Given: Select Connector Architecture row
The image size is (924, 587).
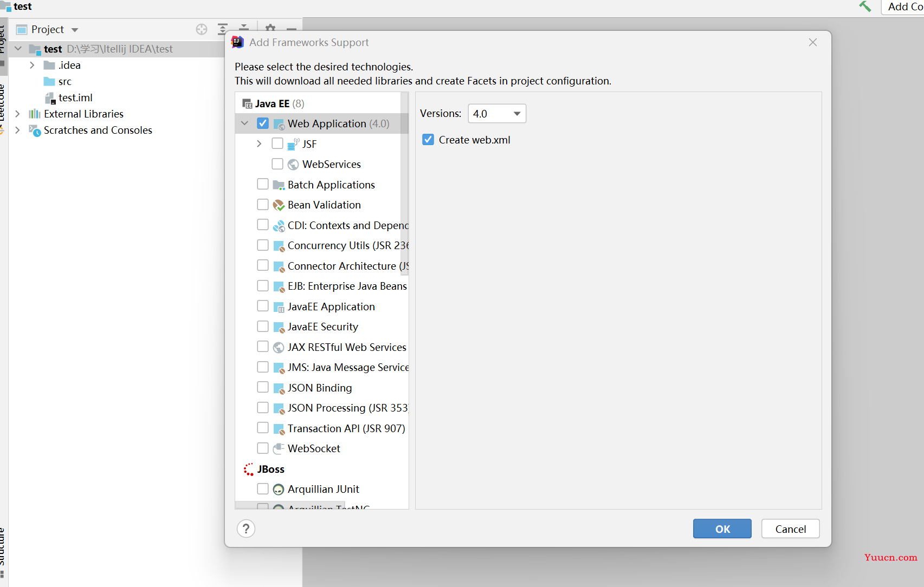Looking at the screenshot, I should tap(322, 266).
